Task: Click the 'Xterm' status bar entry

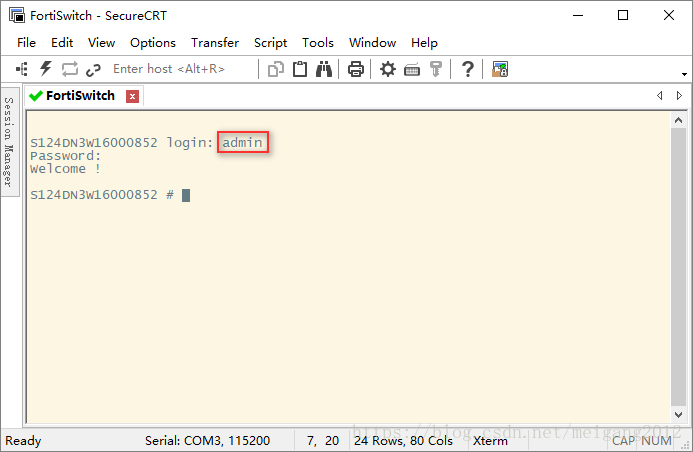Action: (490, 441)
